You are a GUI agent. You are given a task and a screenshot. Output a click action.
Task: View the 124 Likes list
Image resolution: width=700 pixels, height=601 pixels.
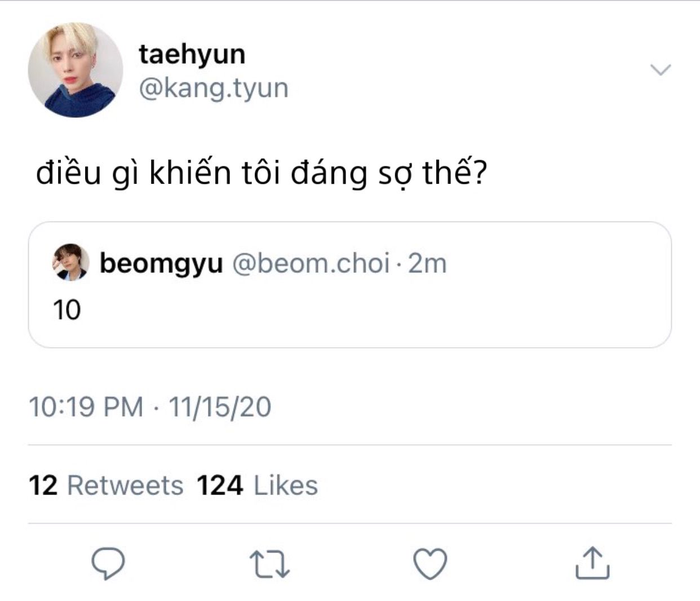click(x=257, y=485)
